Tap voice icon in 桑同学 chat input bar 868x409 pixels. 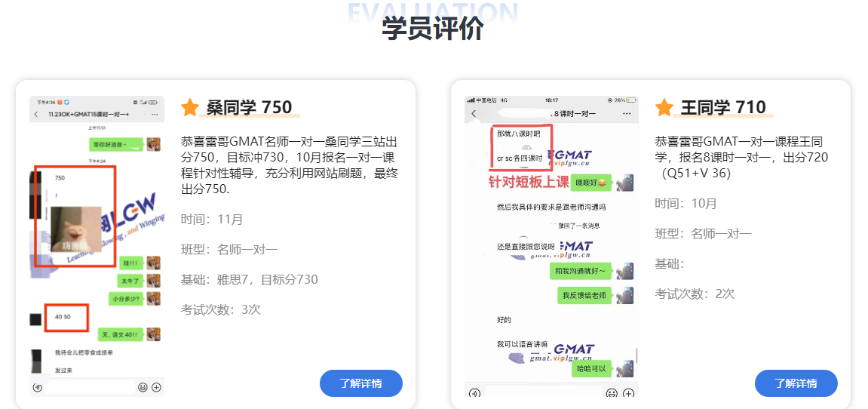tap(38, 387)
